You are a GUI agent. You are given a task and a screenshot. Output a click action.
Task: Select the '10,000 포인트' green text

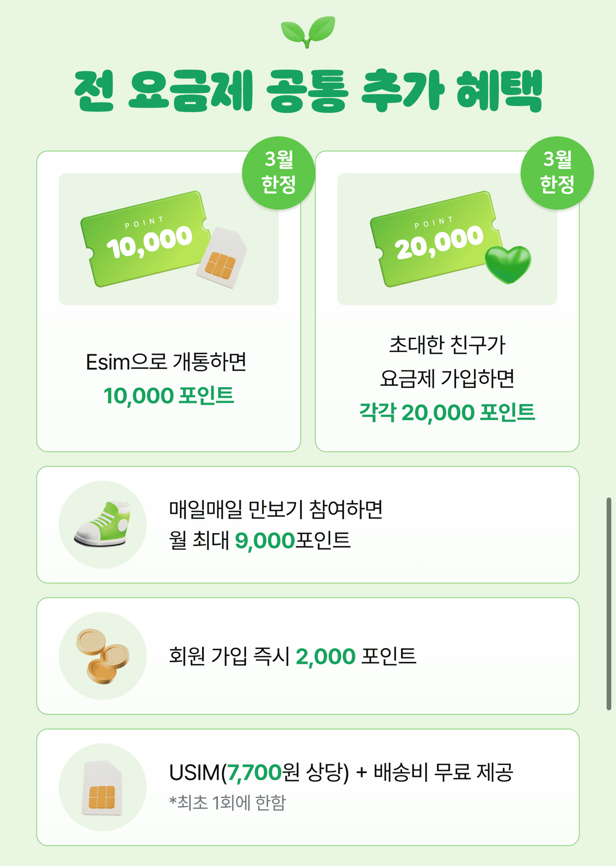point(168,396)
